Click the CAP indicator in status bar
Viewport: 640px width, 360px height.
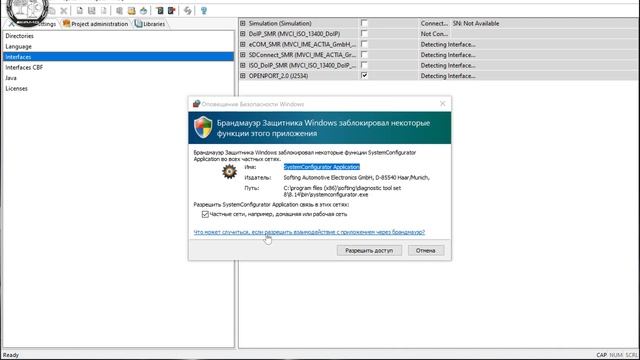[601, 355]
